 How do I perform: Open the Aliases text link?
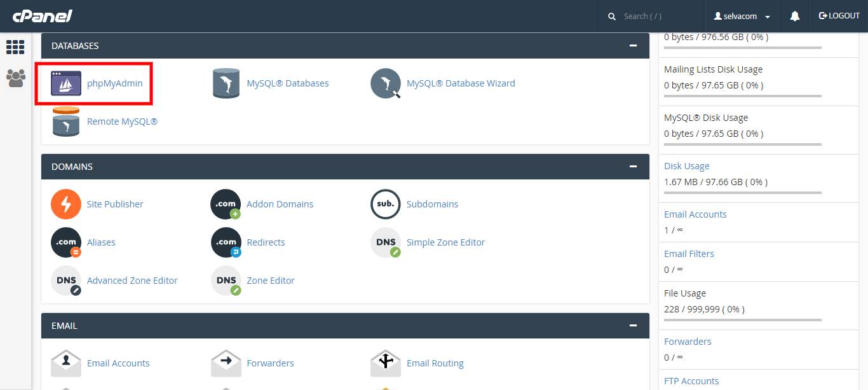(101, 242)
